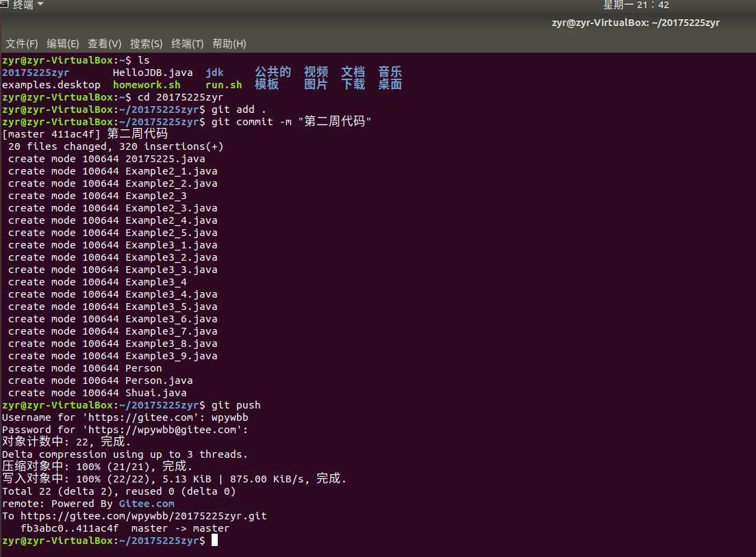Click the 模板 folder name

(x=266, y=84)
